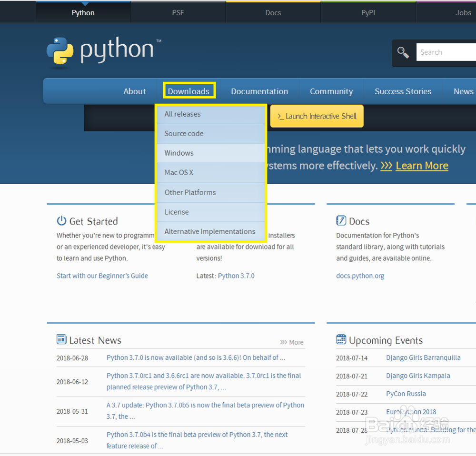Click the Search input field

446,52
